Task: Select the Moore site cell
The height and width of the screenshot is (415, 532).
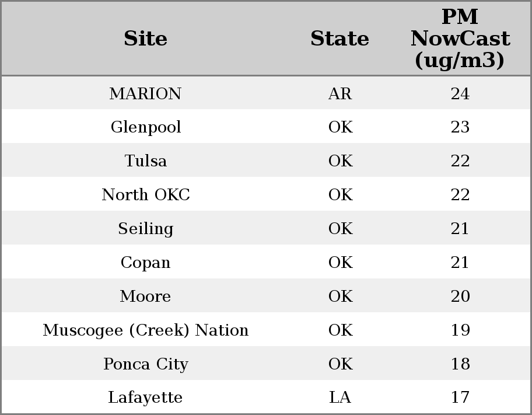Action: [x=145, y=297]
